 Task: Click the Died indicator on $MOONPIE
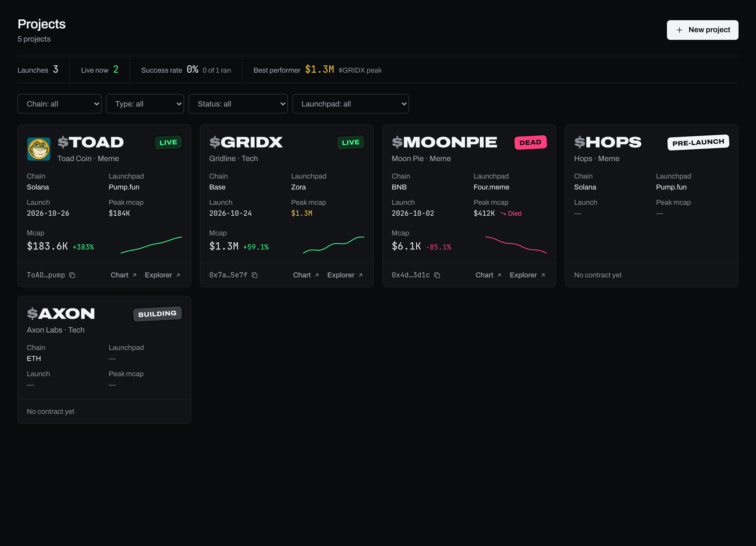[511, 213]
